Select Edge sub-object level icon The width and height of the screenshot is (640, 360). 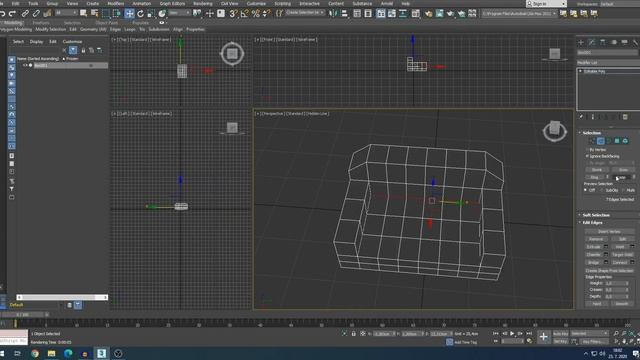click(600, 141)
